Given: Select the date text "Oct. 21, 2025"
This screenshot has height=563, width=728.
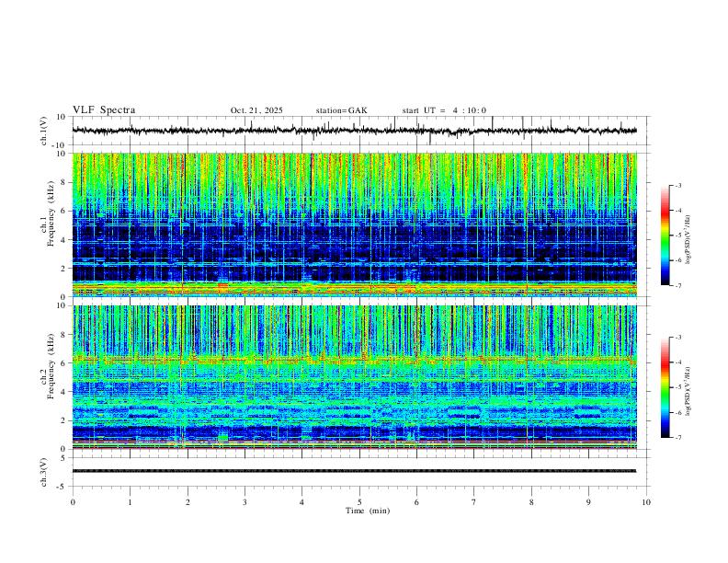Looking at the screenshot, I should (x=256, y=110).
